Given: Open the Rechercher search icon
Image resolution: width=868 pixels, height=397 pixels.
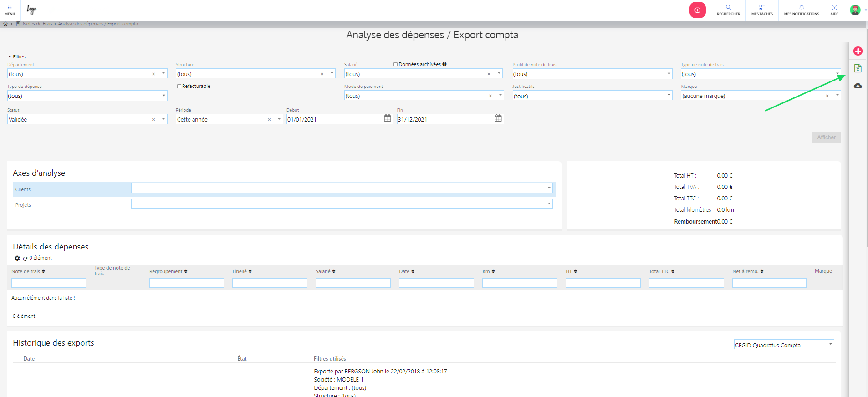Looking at the screenshot, I should click(728, 10).
